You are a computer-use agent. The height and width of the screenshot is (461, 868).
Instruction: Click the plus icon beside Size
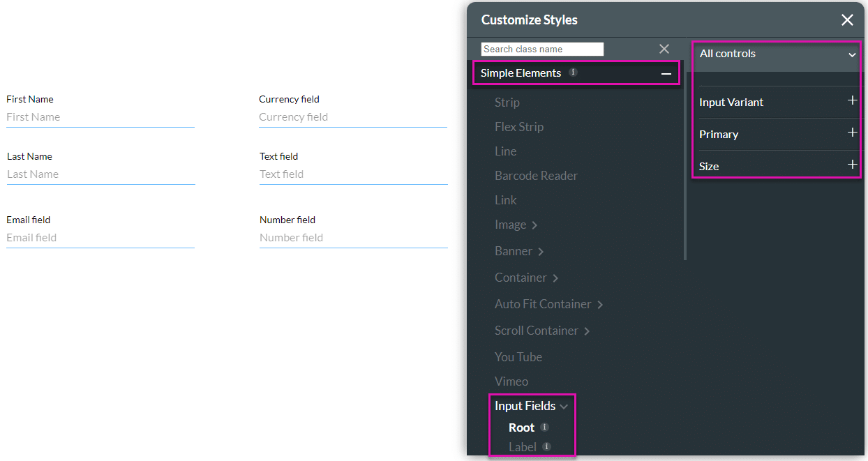coord(852,165)
